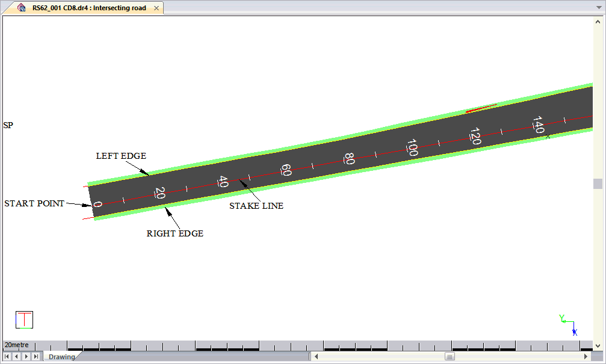606x364 pixels.
Task: Switch to the RS62_001 CD8.dr4 Intersecting road tab
Action: tap(89, 8)
